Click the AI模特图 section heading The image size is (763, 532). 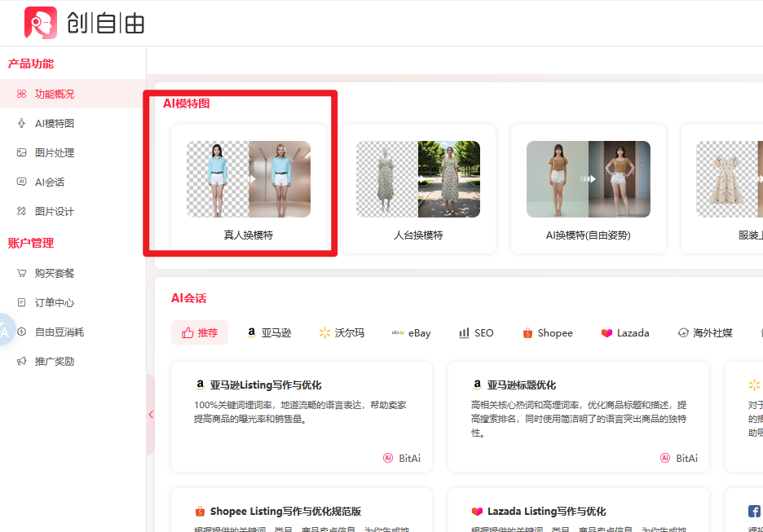187,103
